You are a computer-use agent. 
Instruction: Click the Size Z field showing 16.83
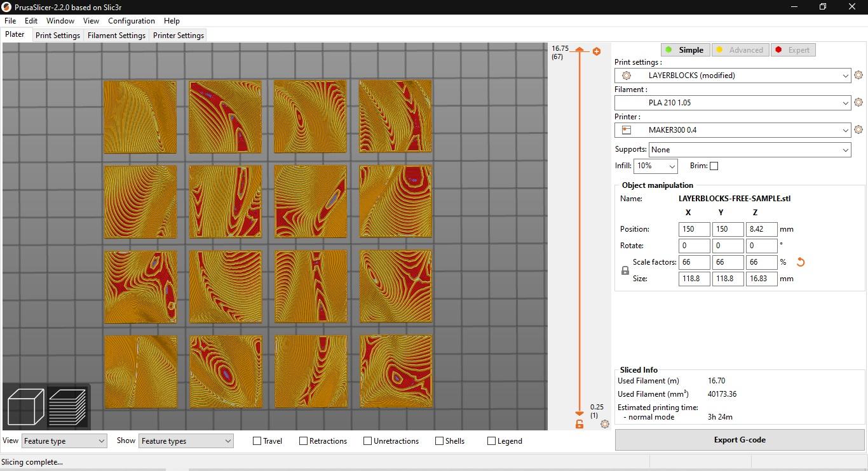(x=761, y=279)
